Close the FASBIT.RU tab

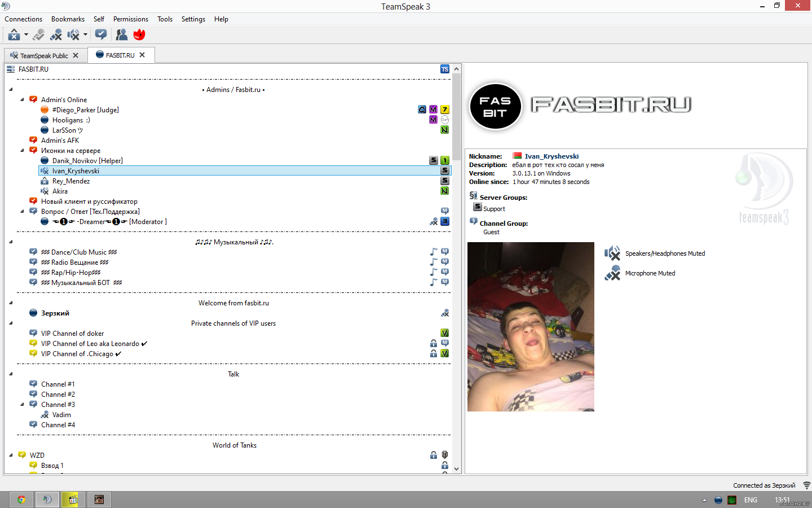[x=142, y=55]
